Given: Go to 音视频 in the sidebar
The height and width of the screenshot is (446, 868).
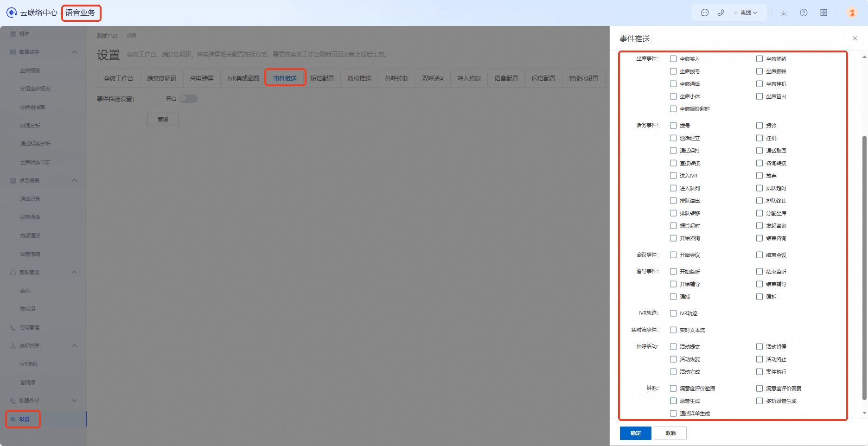Looking at the screenshot, I should click(x=27, y=382).
